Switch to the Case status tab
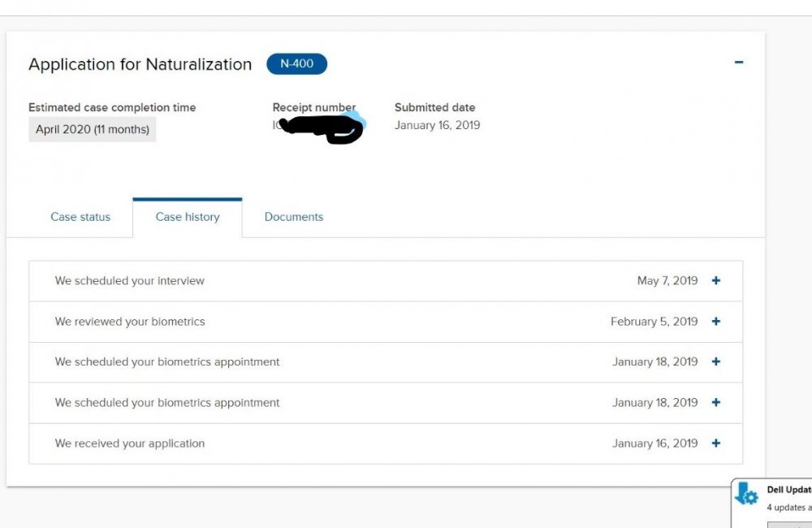 click(x=80, y=217)
